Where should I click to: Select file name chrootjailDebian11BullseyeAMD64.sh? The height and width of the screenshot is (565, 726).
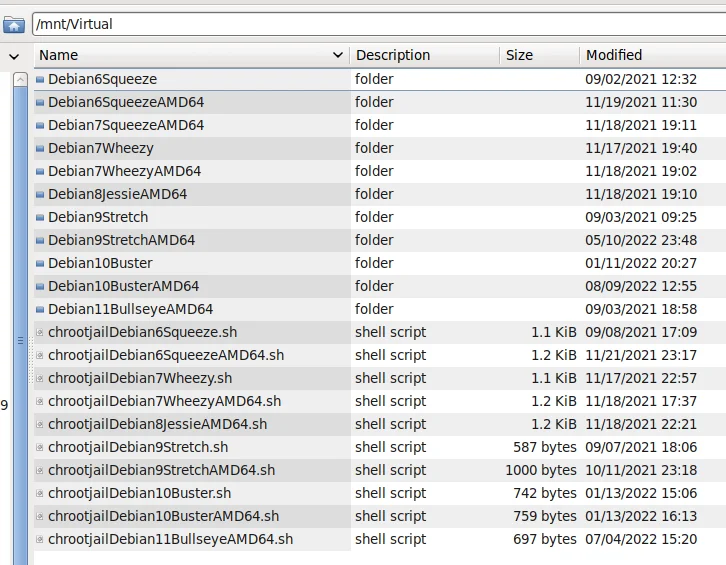(171, 539)
